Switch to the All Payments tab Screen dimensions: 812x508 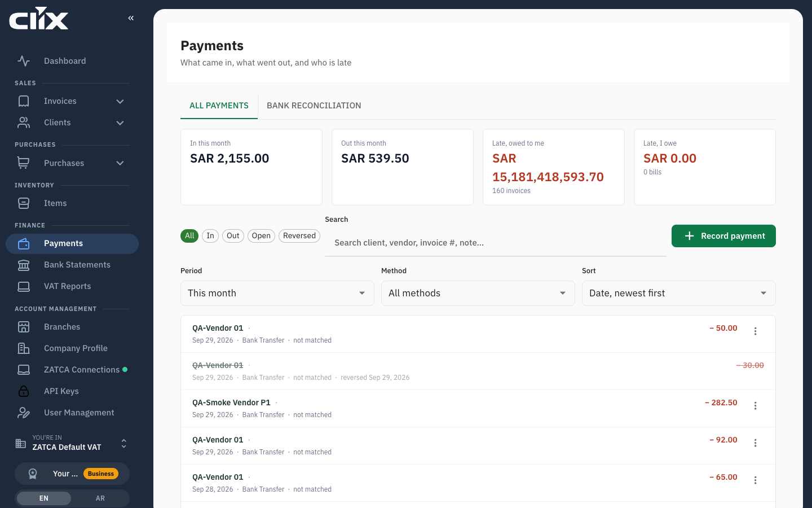219,106
